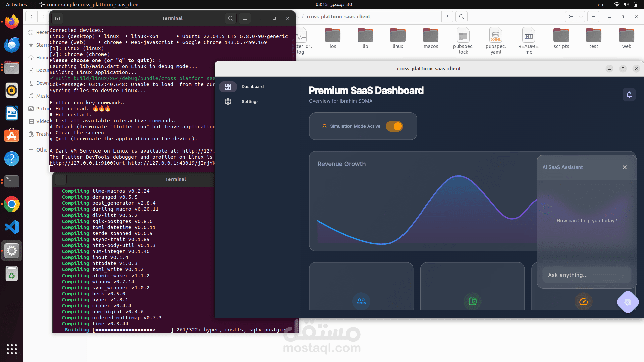Click the notification bell icon
This screenshot has width=644, height=362.
tap(629, 95)
